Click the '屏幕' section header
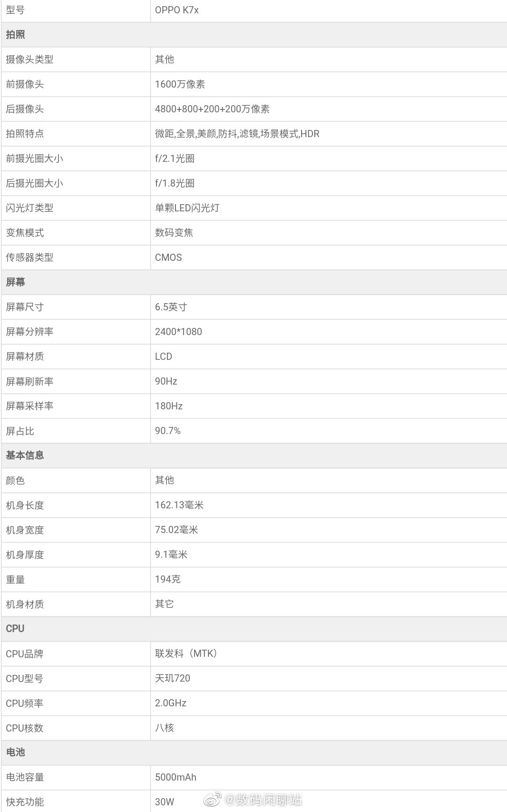This screenshot has height=812, width=507. [x=15, y=282]
